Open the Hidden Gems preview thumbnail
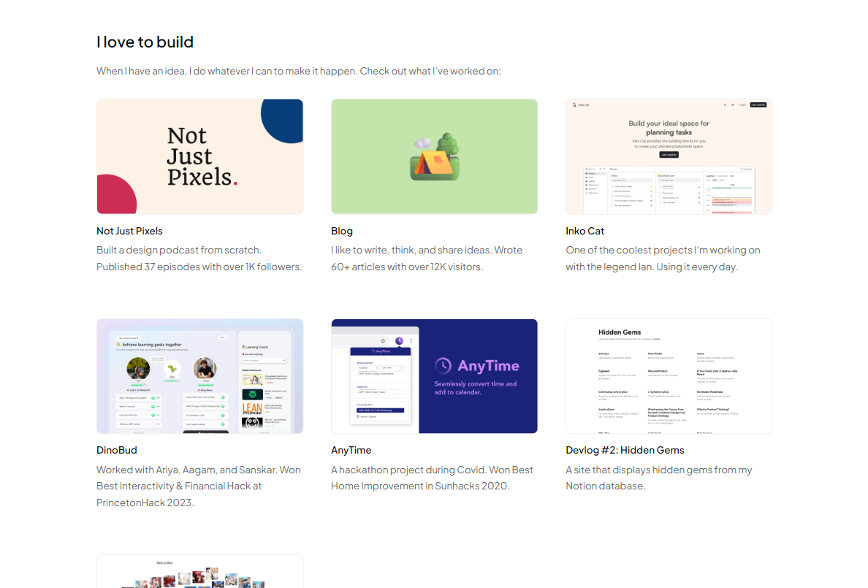The height and width of the screenshot is (588, 868). click(x=669, y=376)
